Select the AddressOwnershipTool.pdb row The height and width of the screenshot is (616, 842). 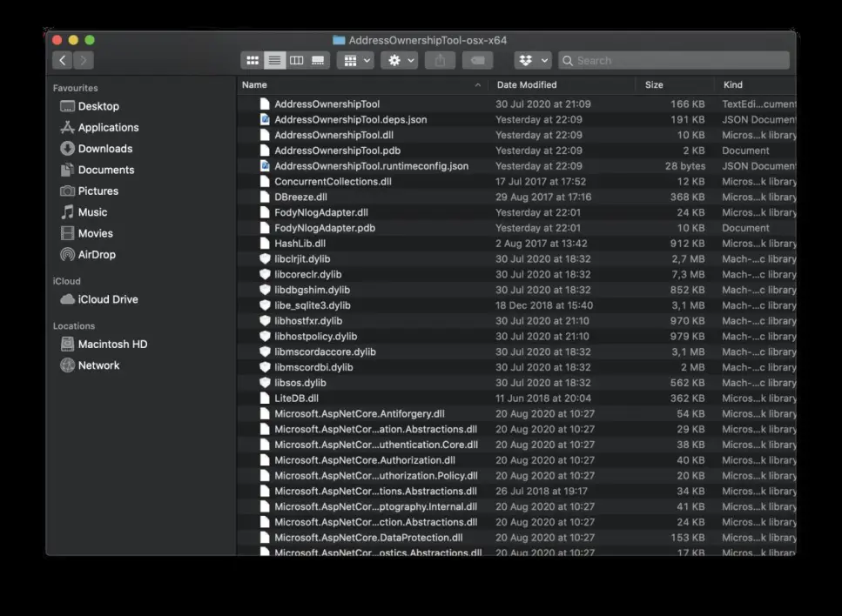[x=516, y=151]
